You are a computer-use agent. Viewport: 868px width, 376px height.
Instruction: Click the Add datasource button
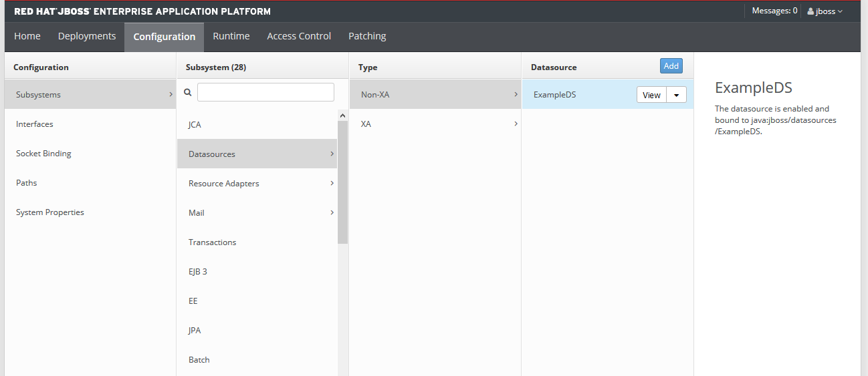(671, 65)
